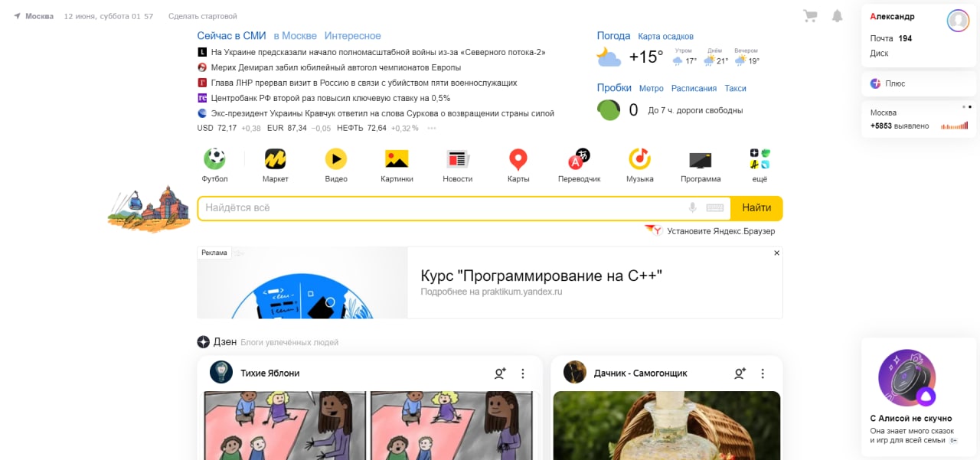Open options menu for Тихие Яблони card

[523, 374]
